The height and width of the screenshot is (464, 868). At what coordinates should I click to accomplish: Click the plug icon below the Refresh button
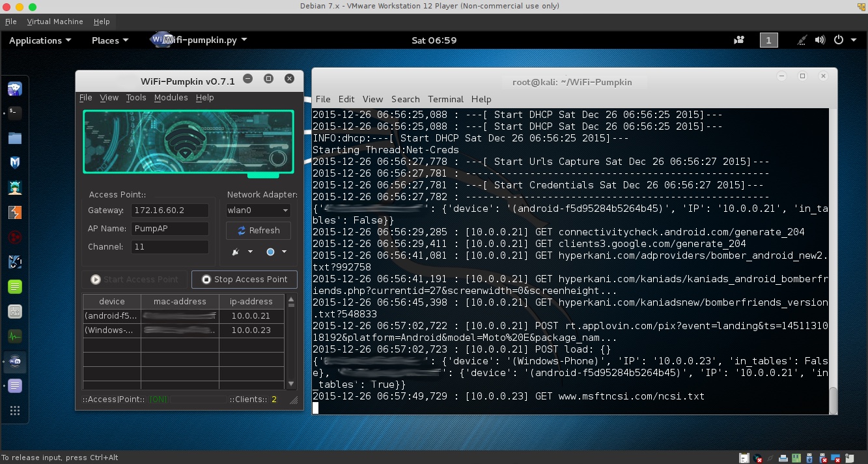[236, 252]
